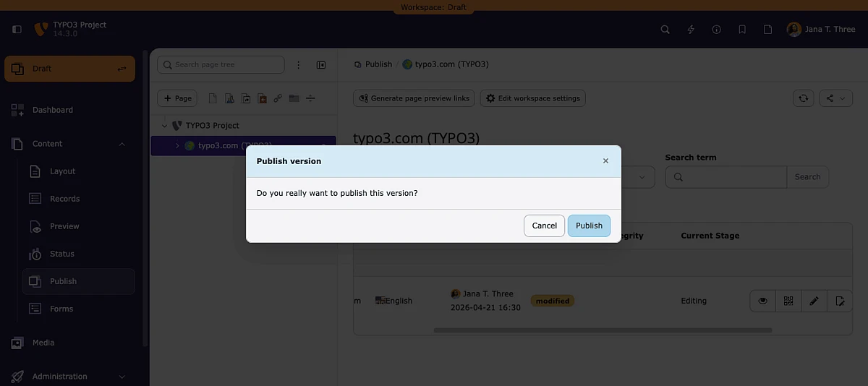The height and width of the screenshot is (386, 868).
Task: Click the pencil edit icon in record row
Action: (x=814, y=301)
